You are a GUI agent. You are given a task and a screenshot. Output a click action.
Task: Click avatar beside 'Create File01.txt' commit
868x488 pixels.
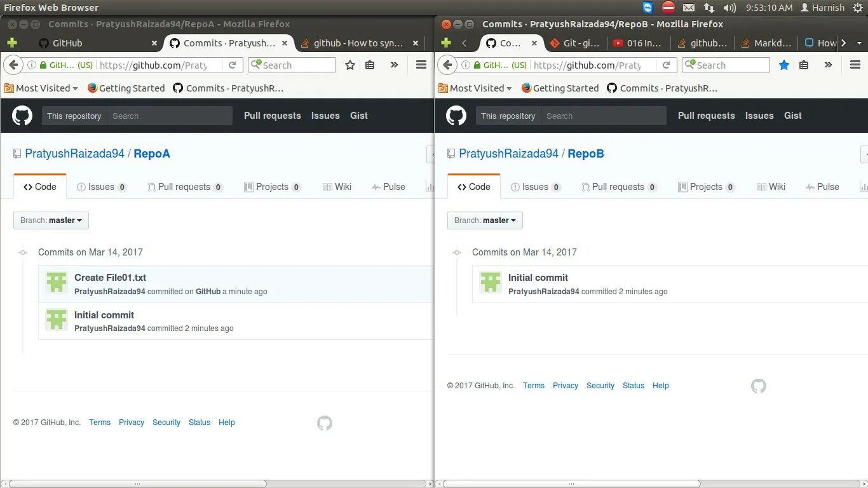[57, 283]
